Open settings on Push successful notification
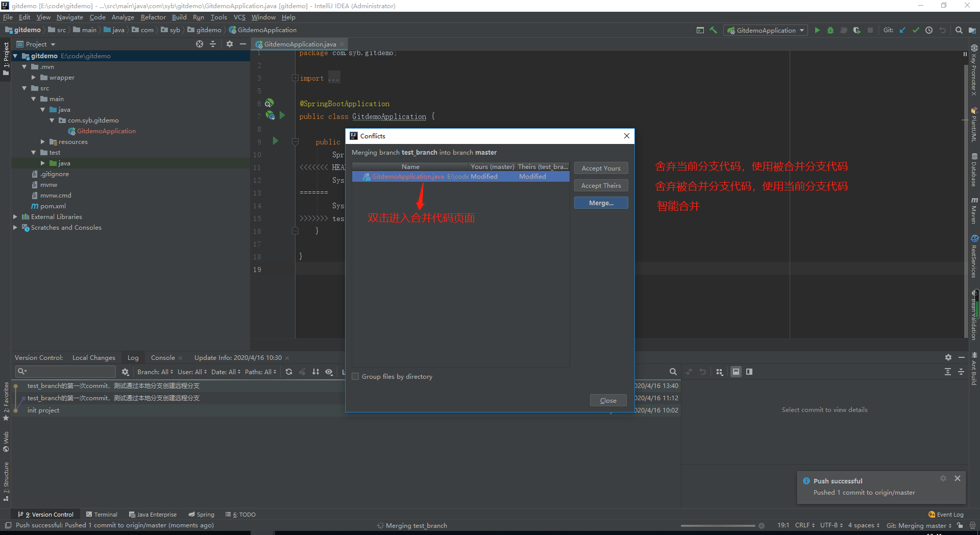This screenshot has height=535, width=980. click(x=943, y=478)
